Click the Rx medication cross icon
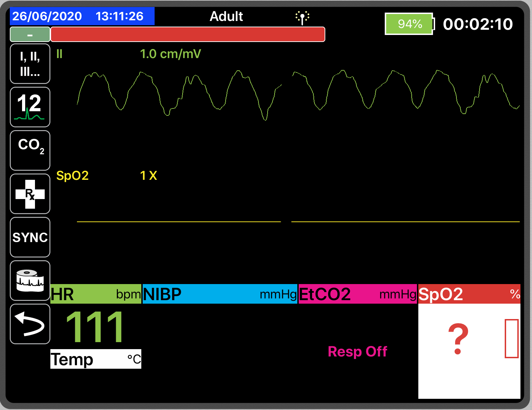Screen dimensions: 532x410 30,194
